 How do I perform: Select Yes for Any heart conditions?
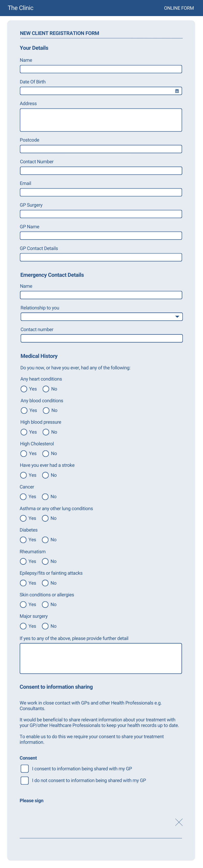point(24,389)
